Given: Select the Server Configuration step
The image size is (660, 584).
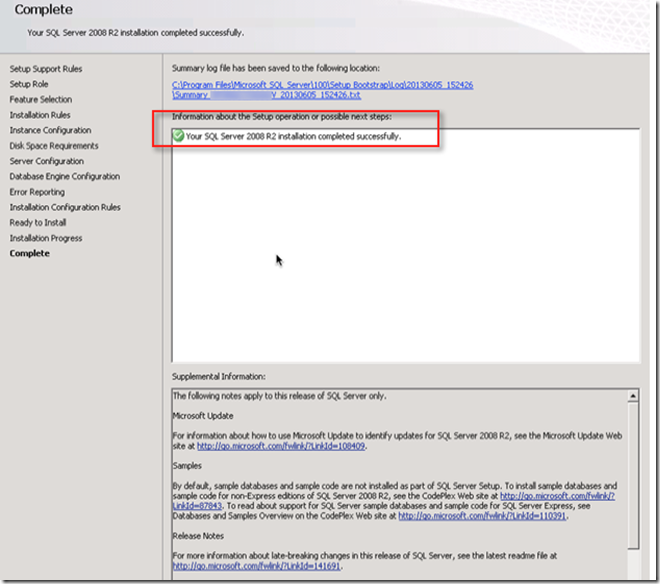Looking at the screenshot, I should tap(47, 161).
